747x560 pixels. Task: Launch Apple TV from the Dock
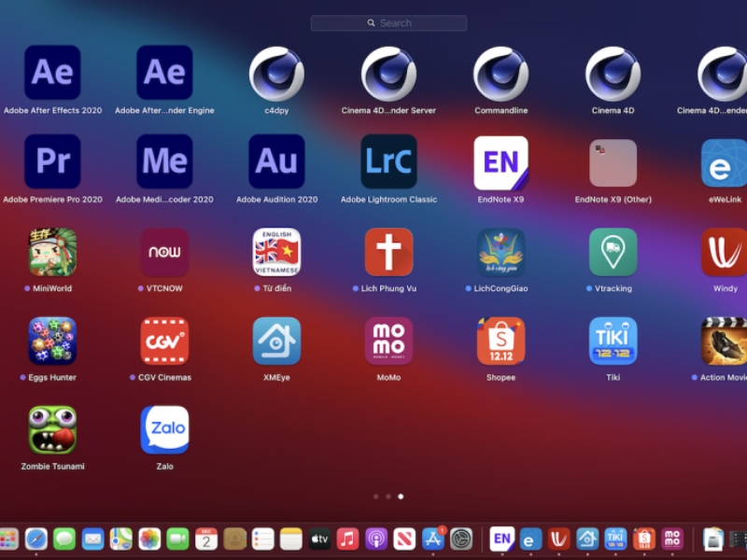pos(319,539)
